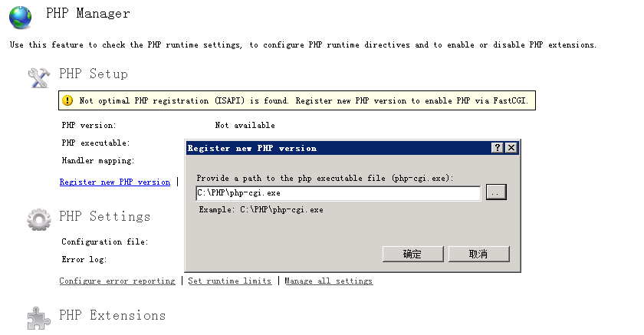The image size is (644, 335).
Task: Click the ISAPI registration warning message
Action: coord(303,100)
